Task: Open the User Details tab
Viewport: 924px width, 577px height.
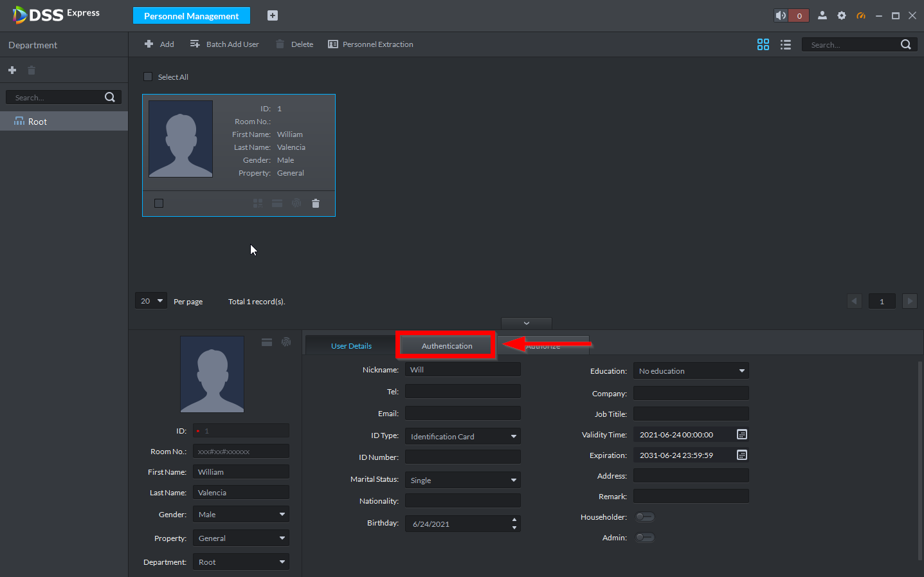Action: pos(351,346)
